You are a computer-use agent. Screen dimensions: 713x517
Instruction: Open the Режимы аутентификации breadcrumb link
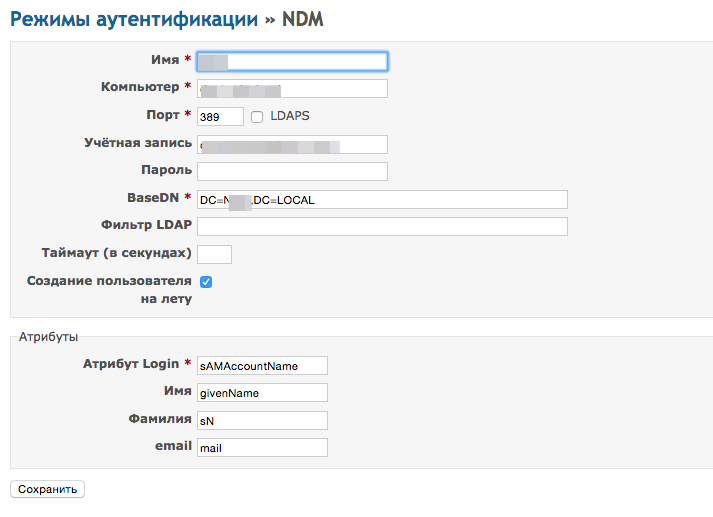click(134, 20)
